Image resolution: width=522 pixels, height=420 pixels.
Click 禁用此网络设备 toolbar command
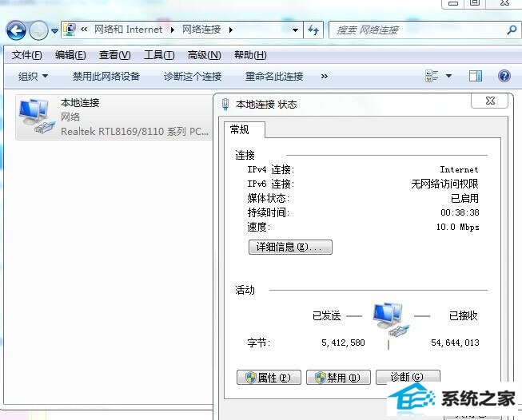tap(106, 77)
